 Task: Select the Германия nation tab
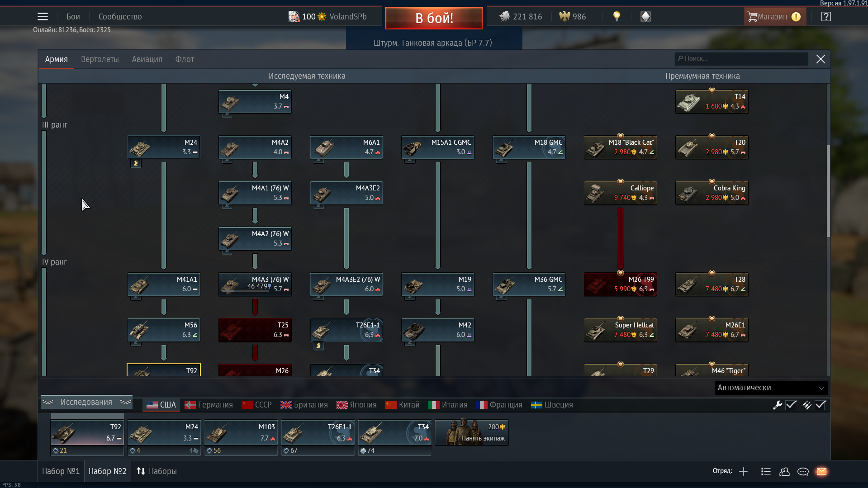tap(209, 405)
